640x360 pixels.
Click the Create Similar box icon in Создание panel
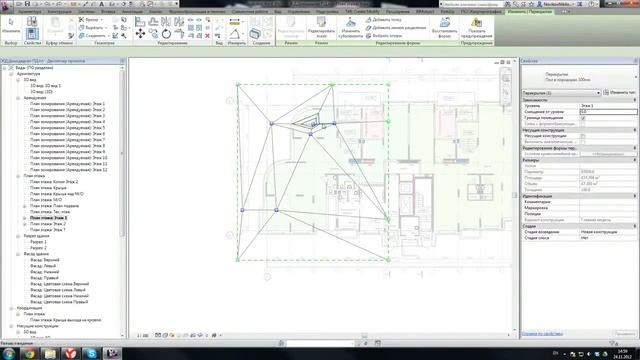(255, 34)
